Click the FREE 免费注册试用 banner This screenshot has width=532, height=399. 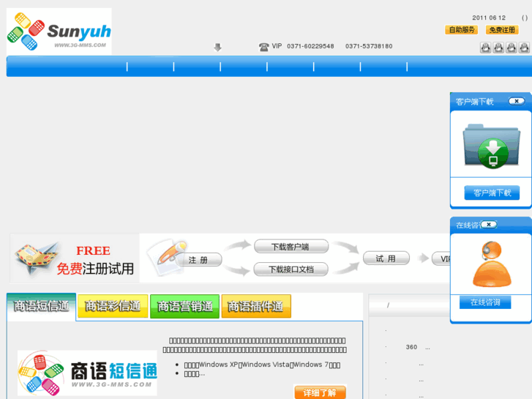point(75,258)
